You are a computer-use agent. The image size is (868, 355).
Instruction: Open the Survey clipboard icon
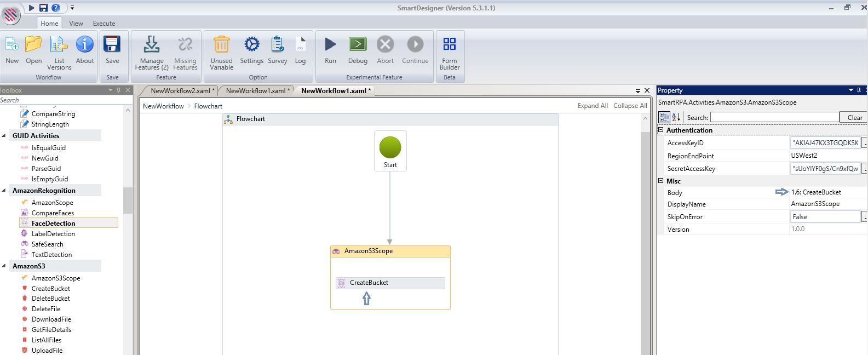tap(278, 44)
